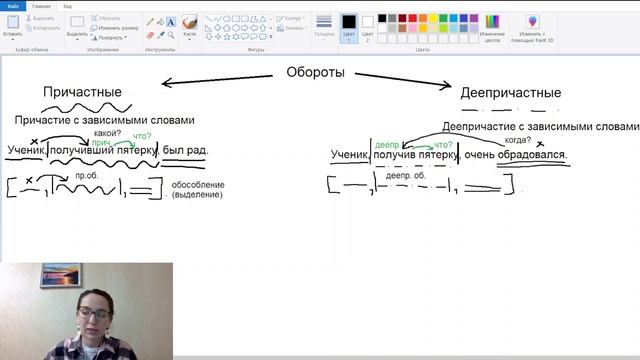
Task: Pick the dark red palette color
Action: (x=402, y=18)
